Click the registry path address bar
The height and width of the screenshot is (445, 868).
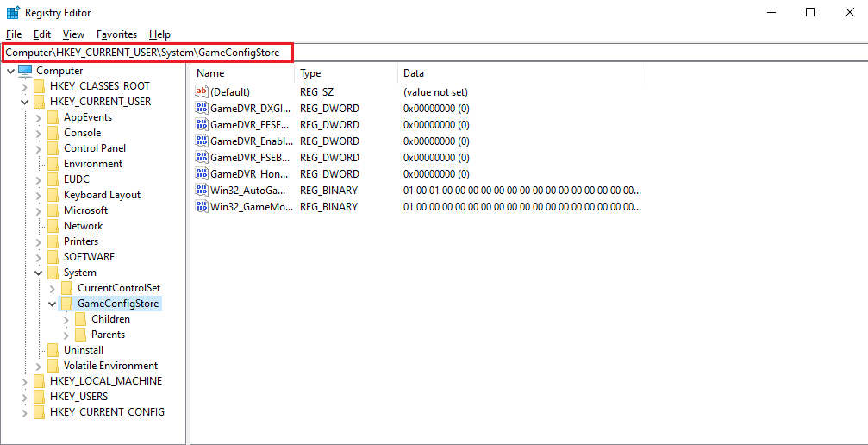pyautogui.click(x=434, y=53)
